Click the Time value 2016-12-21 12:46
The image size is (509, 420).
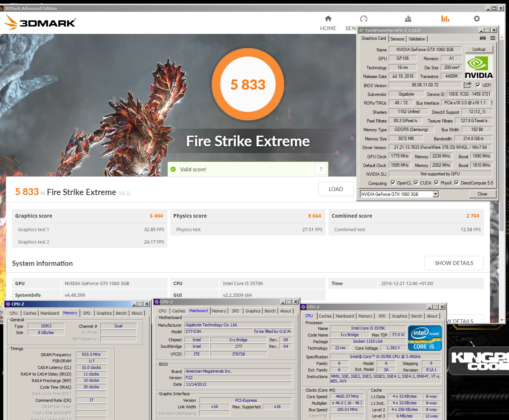[x=407, y=283]
